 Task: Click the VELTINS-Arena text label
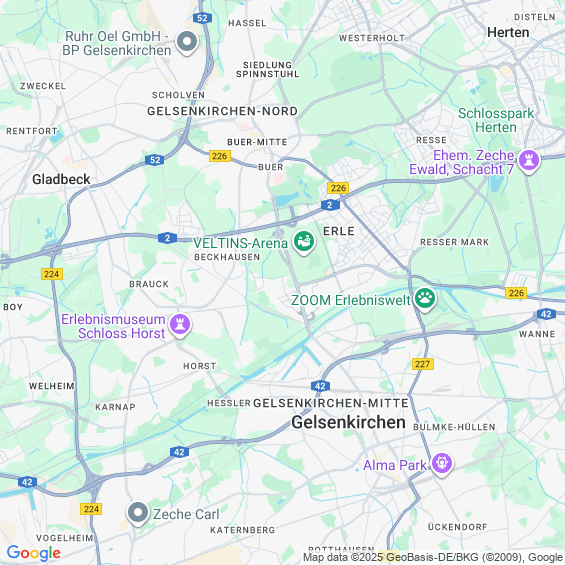[240, 243]
